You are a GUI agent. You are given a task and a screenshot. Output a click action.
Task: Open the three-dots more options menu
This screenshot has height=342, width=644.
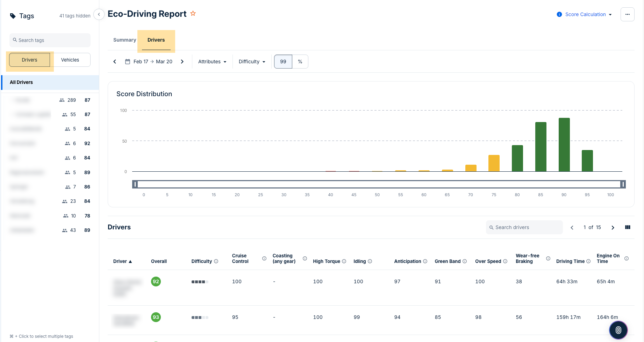627,14
